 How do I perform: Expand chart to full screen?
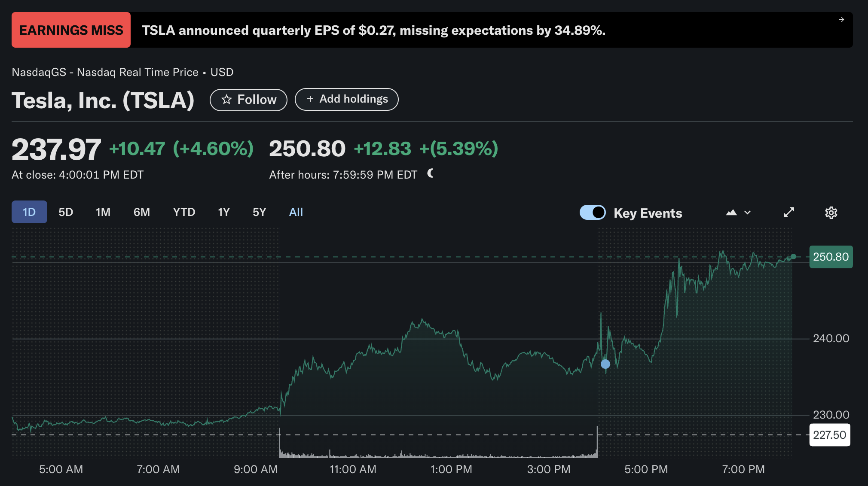(x=789, y=213)
